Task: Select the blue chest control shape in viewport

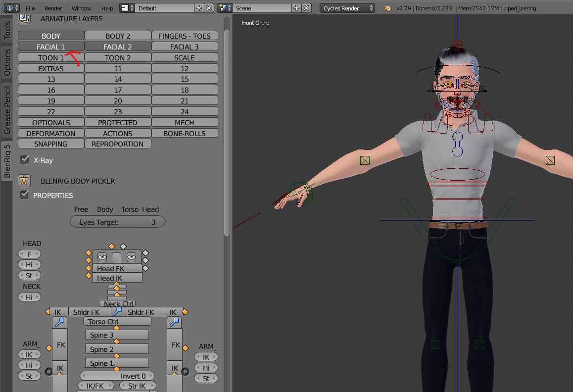Action: tap(457, 144)
